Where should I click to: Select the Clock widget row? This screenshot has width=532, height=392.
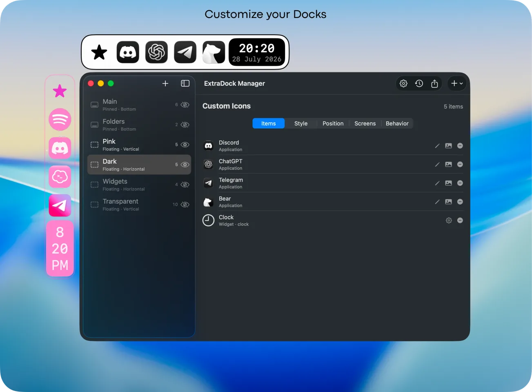(333, 220)
